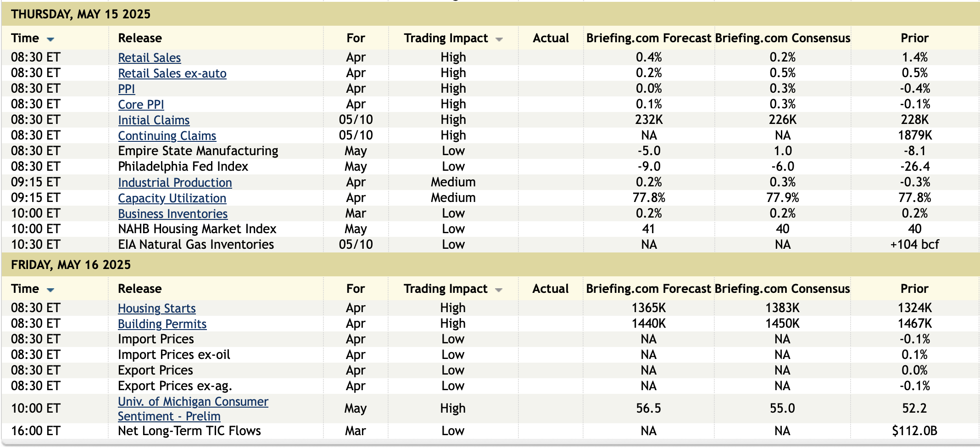Open Univ. of Michigan Consumer Sentiment link
Screen dimensions: 980x448
tap(193, 402)
